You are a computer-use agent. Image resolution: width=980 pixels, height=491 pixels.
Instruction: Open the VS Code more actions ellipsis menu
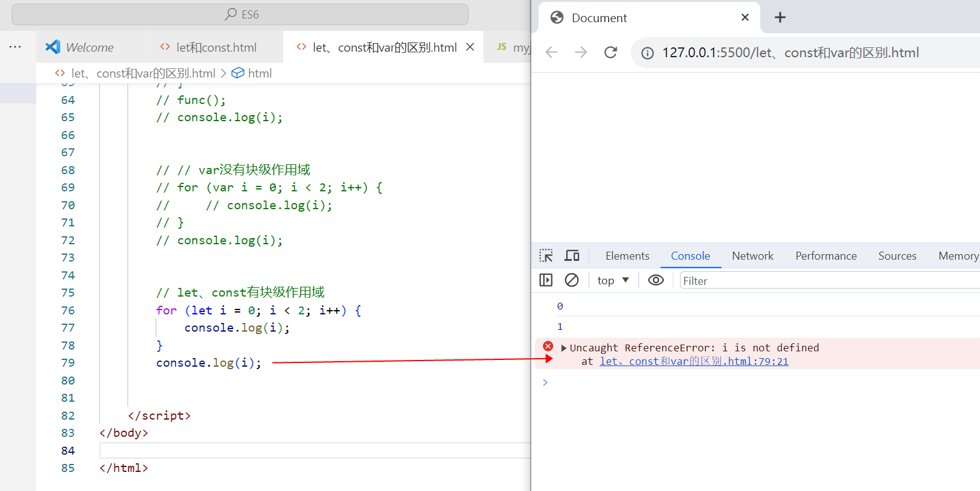tap(15, 47)
